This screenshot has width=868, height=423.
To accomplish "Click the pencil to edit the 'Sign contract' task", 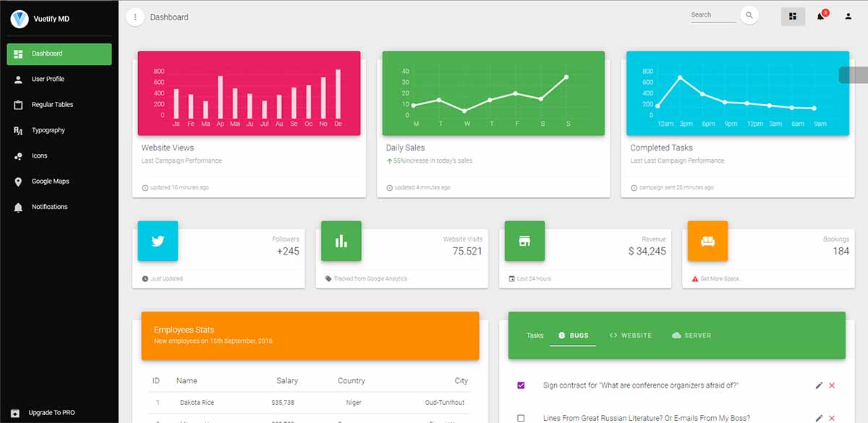I will click(820, 385).
